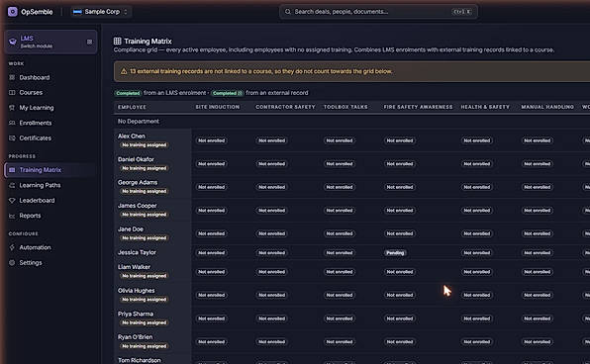Select employee Daniel Okafor

click(136, 159)
